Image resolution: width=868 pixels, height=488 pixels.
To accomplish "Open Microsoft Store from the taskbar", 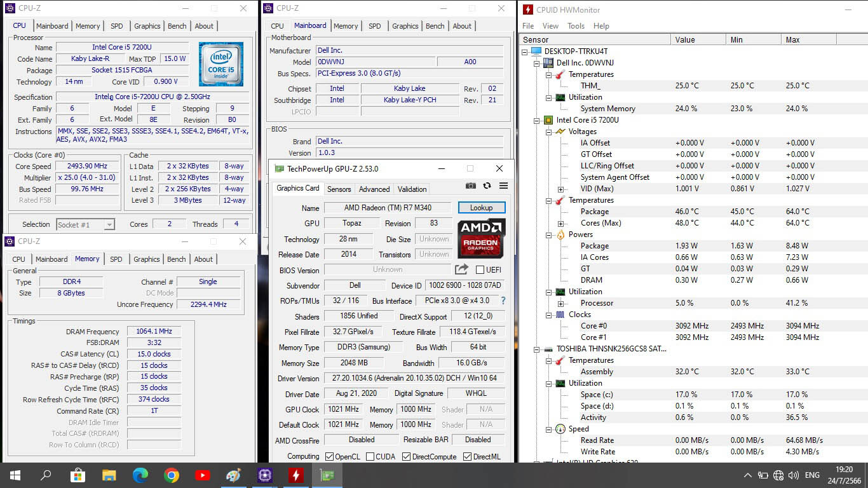I will coord(78,475).
